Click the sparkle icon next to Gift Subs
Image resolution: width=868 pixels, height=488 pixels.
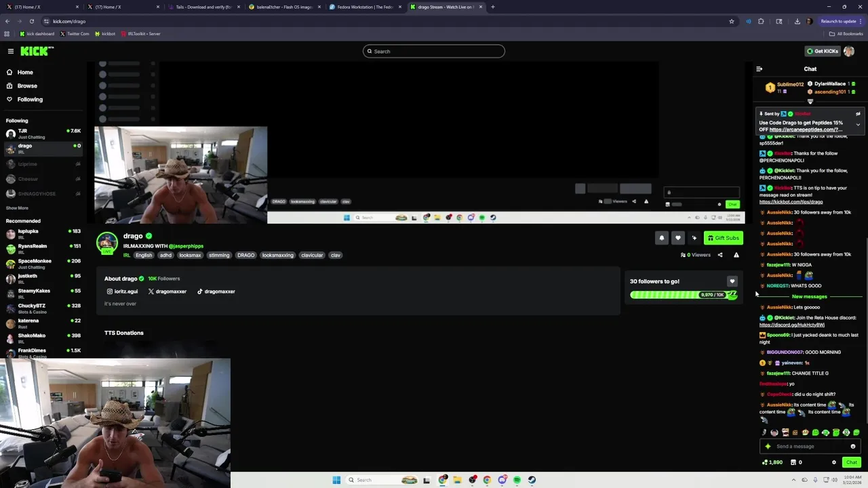click(694, 238)
